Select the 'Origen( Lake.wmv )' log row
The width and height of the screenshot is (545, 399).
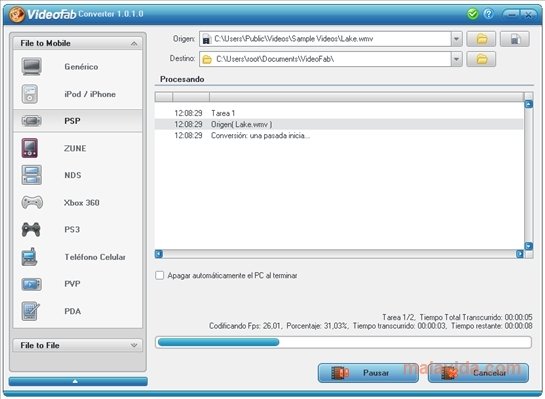339,124
